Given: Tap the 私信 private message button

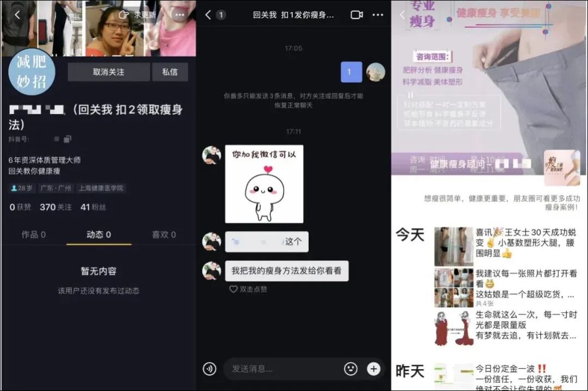Looking at the screenshot, I should [x=170, y=72].
